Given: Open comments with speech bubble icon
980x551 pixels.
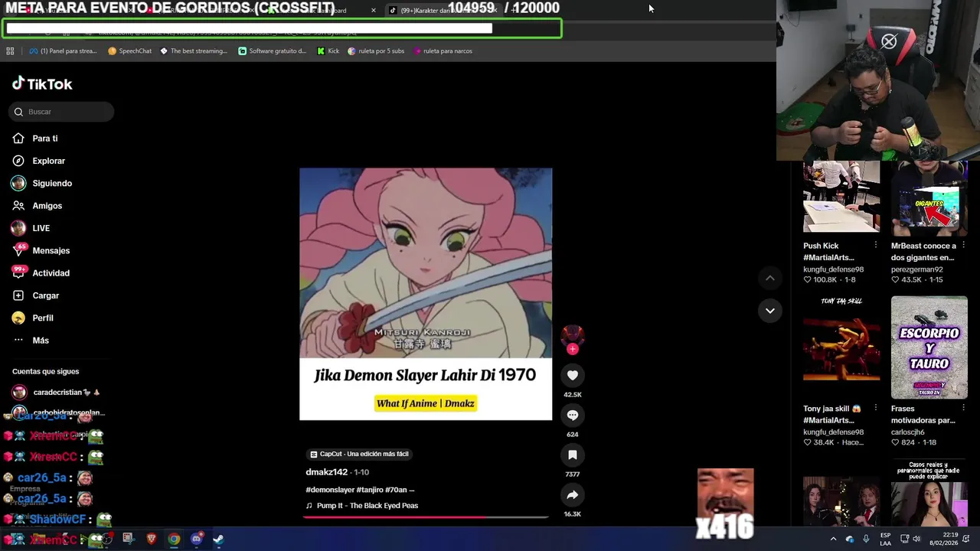Looking at the screenshot, I should pyautogui.click(x=572, y=415).
